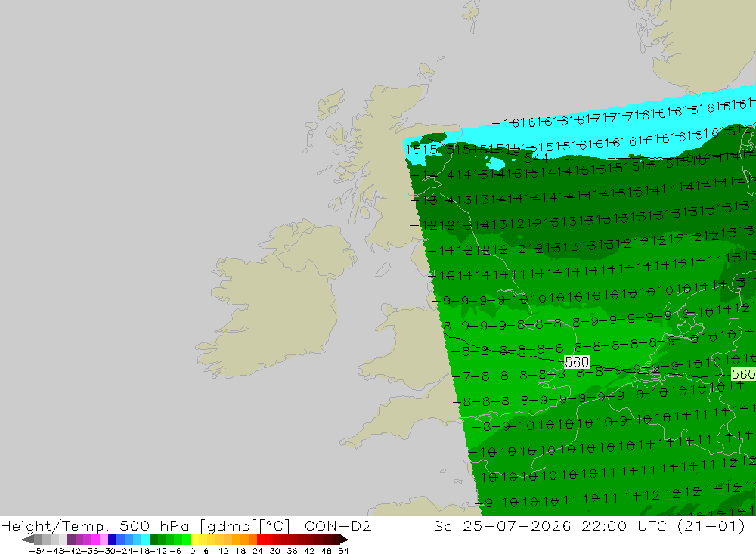Viewport: 756px width, 554px height.
Task: Click the "36" legend scale label
Action: point(292,551)
